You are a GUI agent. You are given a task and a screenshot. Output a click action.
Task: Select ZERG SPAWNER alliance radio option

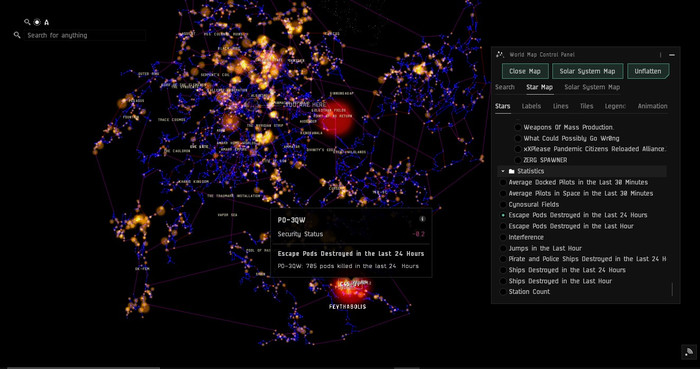518,160
